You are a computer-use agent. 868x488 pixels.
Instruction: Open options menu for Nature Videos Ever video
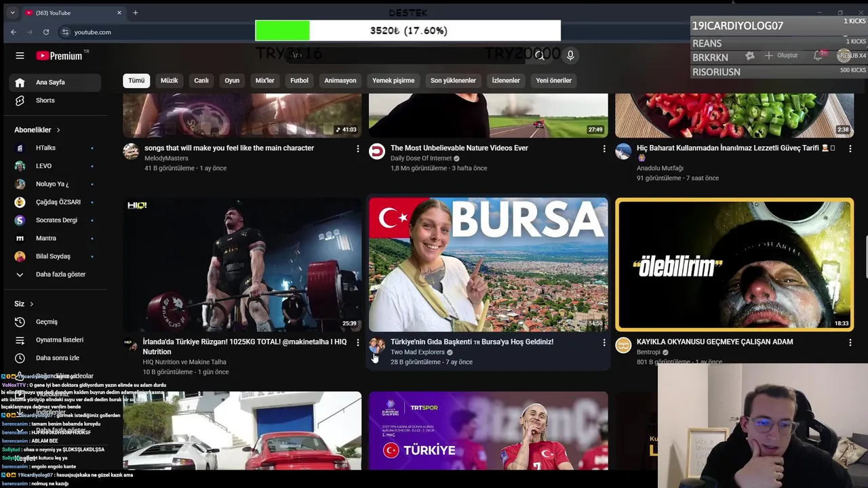pos(604,148)
